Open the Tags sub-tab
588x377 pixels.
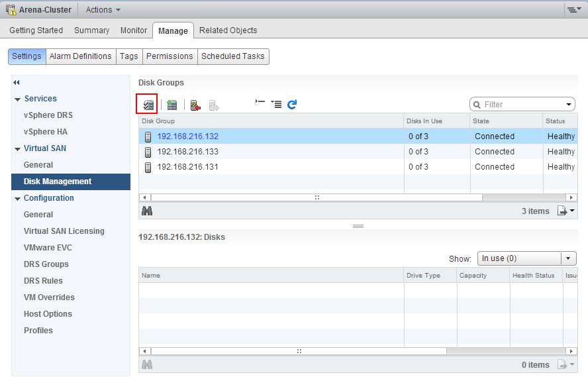129,56
